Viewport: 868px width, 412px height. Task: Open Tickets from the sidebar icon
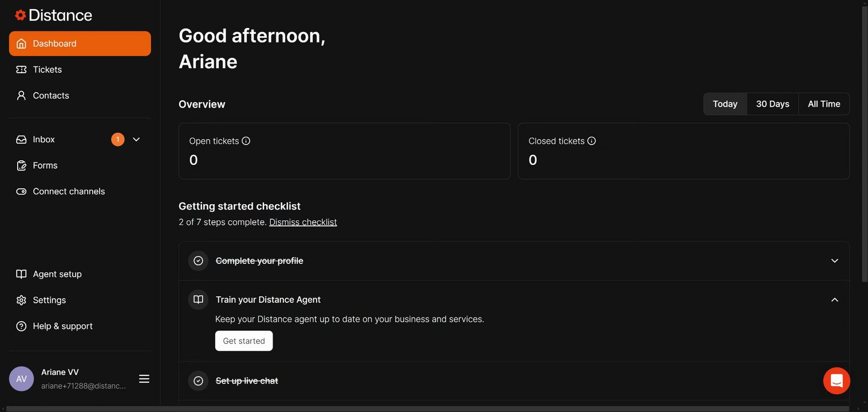point(21,69)
